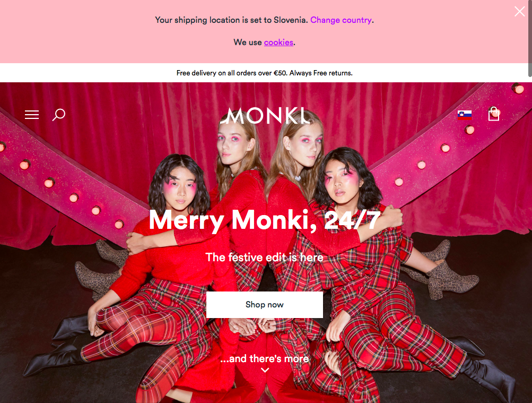The width and height of the screenshot is (532, 403).
Task: Open the cookies policy link
Action: pos(278,42)
